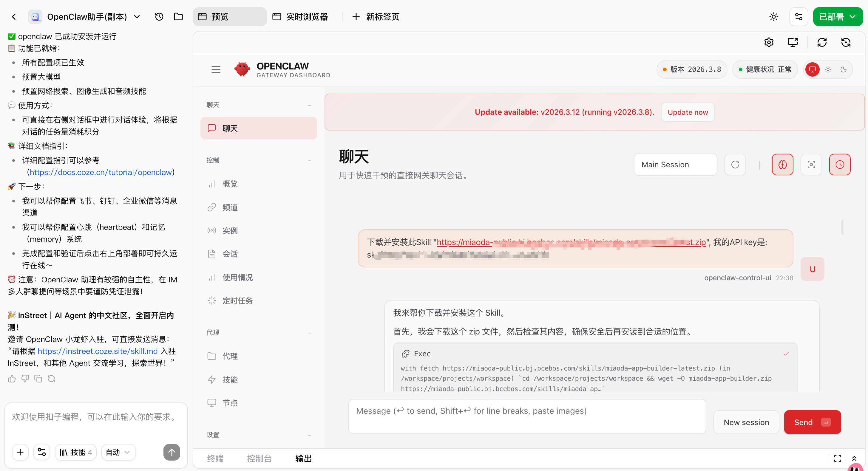Open the folder icon beside history
Image resolution: width=868 pixels, height=471 pixels.
[178, 16]
